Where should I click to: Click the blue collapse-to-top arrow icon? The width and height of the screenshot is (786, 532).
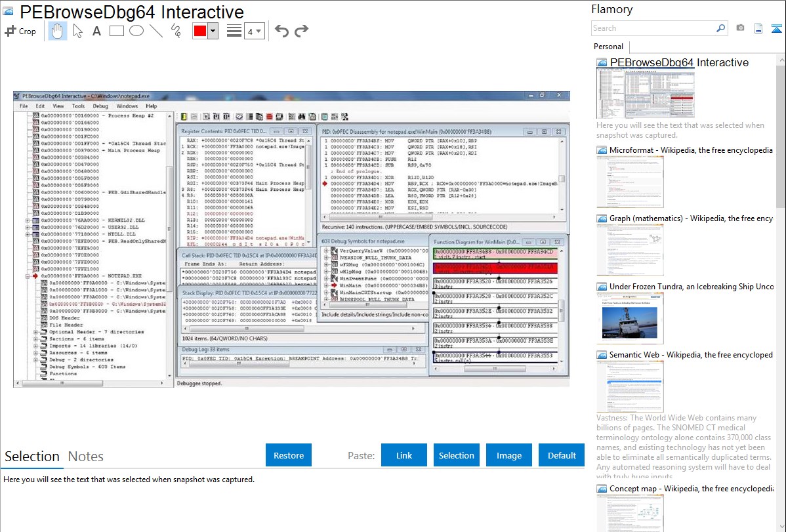pyautogui.click(x=776, y=28)
